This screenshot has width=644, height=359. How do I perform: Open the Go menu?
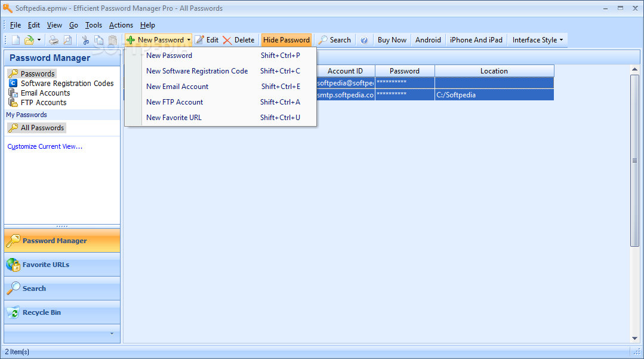(x=73, y=25)
